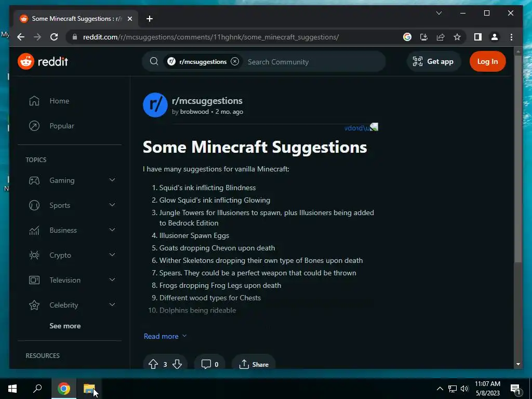Viewport: 532px width, 399px height.
Task: Upvote the post
Action: (x=153, y=364)
